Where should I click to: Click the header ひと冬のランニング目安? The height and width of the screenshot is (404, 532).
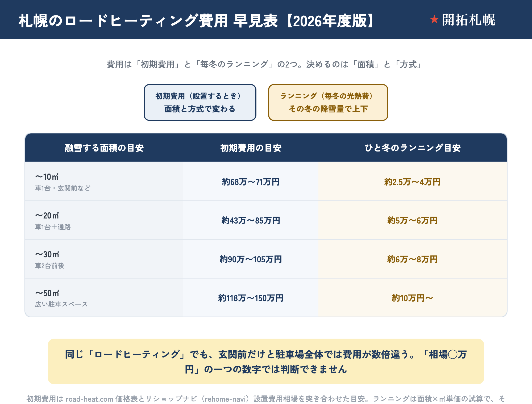413,148
